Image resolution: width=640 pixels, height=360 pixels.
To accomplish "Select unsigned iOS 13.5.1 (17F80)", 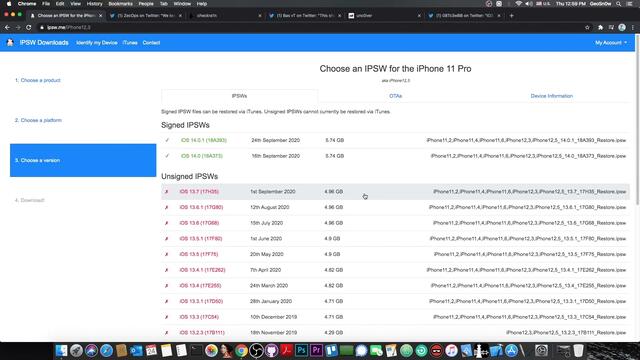I will pos(200,238).
